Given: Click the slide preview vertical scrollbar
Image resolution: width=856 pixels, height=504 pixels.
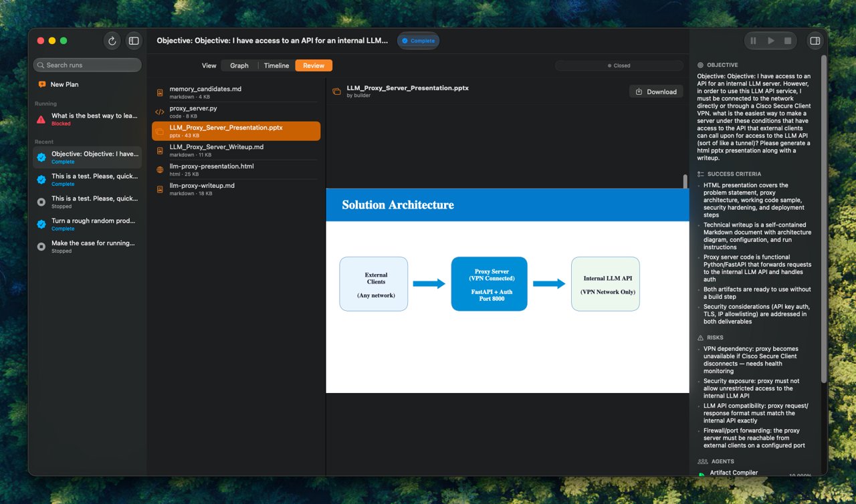Looking at the screenshot, I should [685, 182].
